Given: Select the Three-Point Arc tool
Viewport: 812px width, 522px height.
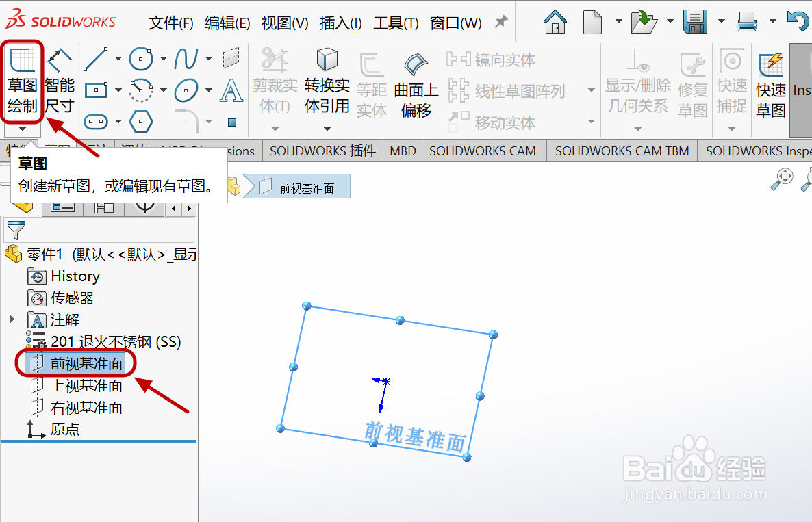Looking at the screenshot, I should coord(141,90).
